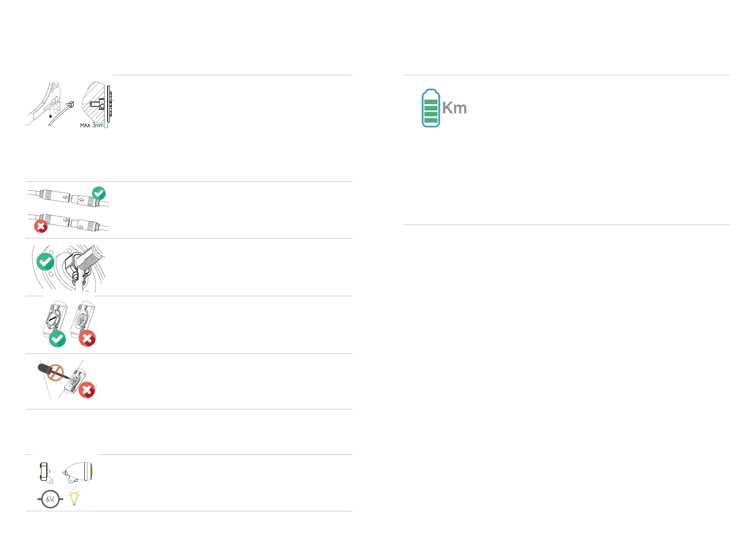This screenshot has width=756, height=537.
Task: Click the gray "Km" label
Action: tap(454, 108)
